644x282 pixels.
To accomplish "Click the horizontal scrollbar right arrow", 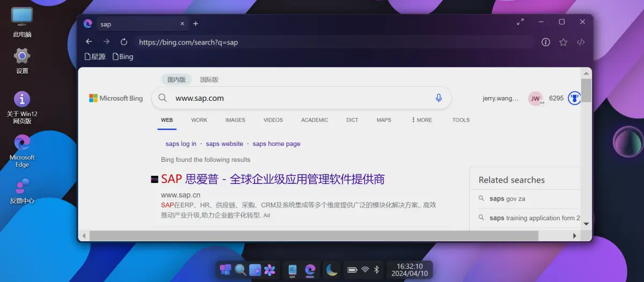I will point(575,235).
